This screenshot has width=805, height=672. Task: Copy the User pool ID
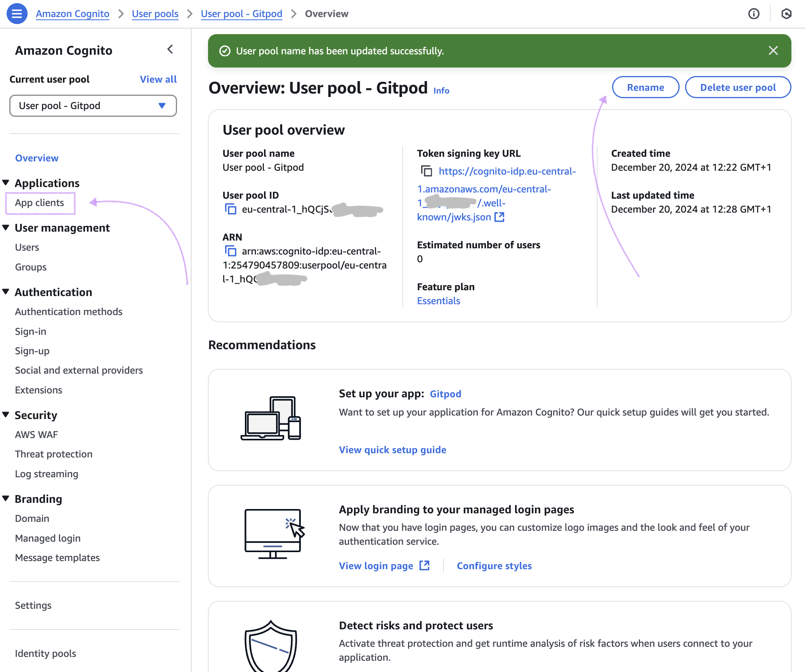coord(231,209)
